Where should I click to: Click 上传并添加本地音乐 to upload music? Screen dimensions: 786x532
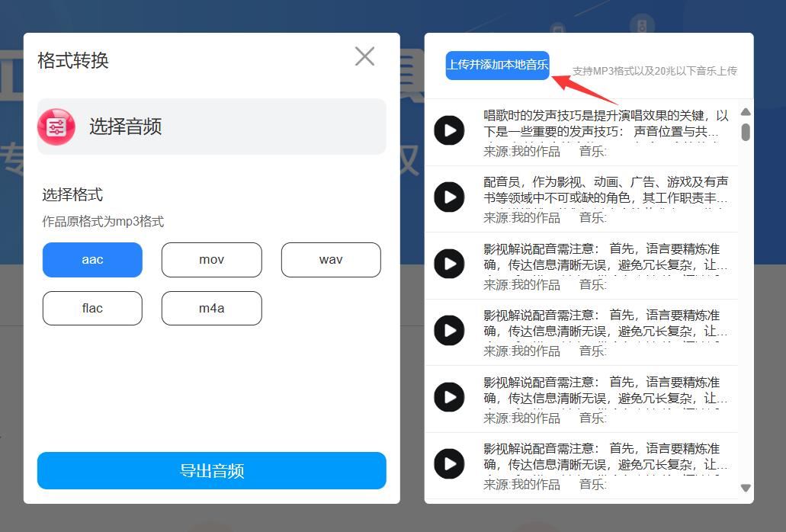coord(497,66)
